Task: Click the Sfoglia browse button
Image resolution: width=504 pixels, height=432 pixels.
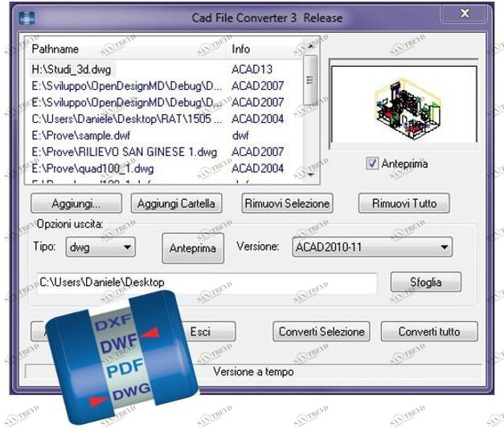Action: [426, 283]
